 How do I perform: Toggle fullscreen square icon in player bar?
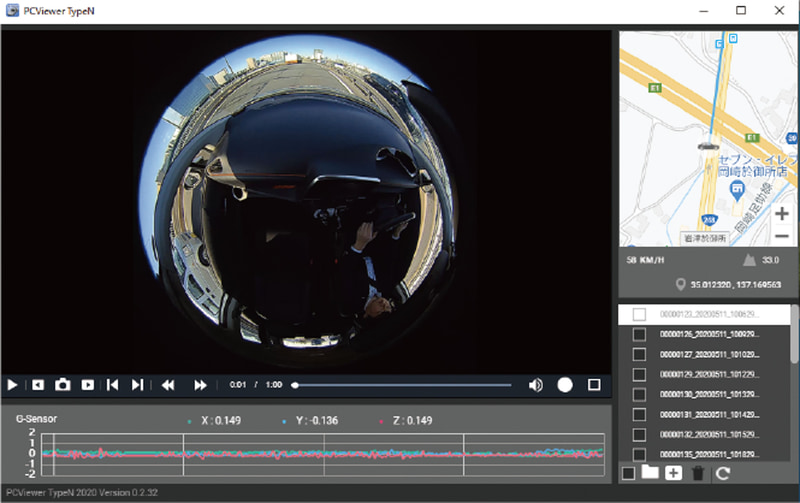pos(594,384)
